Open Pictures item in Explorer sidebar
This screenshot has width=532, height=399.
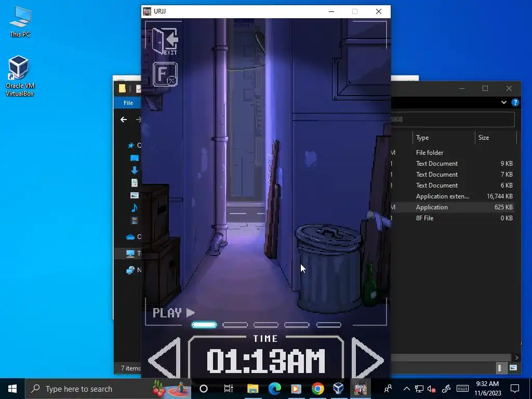[x=135, y=195]
